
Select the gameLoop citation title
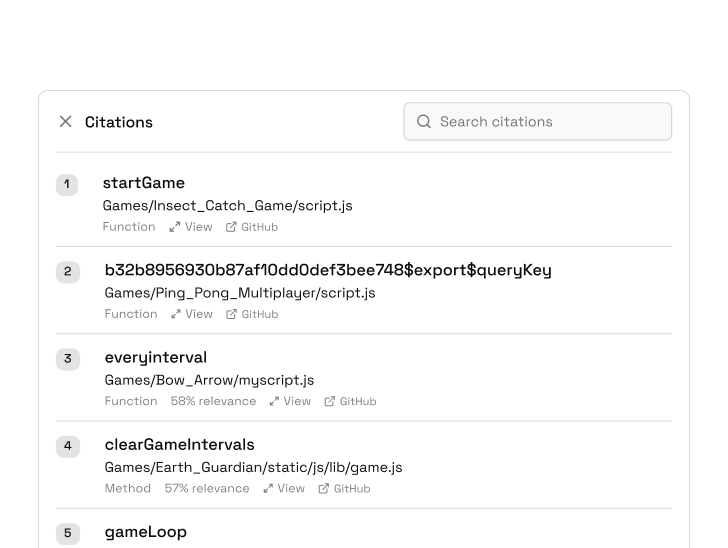(146, 532)
